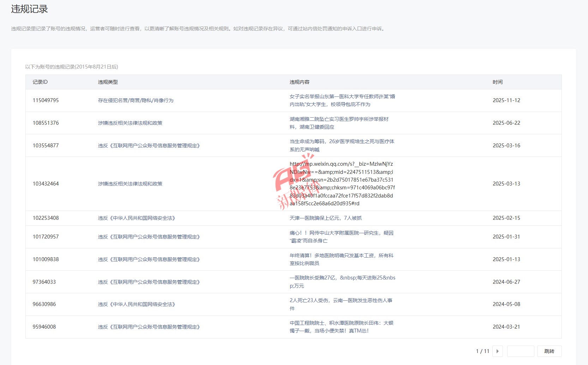The width and height of the screenshot is (588, 365).
Task: Open violation type link for record 101720957
Action: (x=149, y=237)
